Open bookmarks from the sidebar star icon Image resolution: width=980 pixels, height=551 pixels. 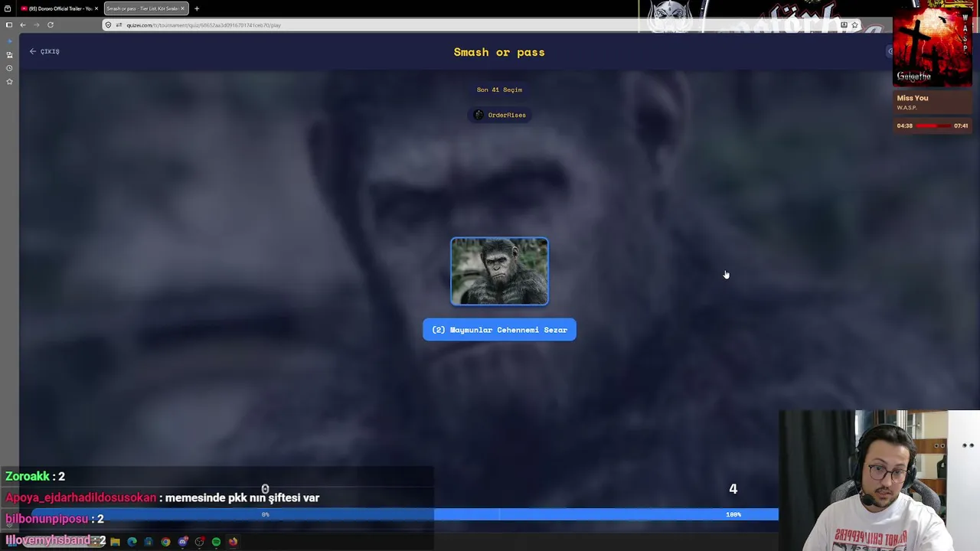click(9, 81)
